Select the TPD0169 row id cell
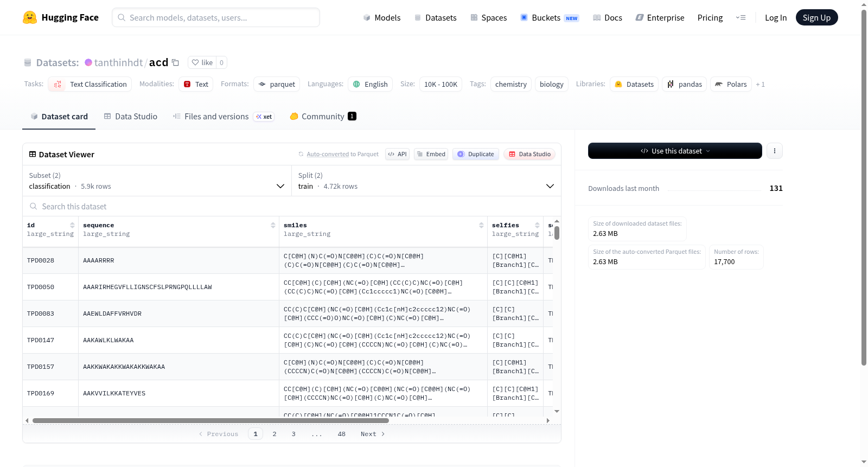Screen dimensions: 868x467 coord(50,393)
